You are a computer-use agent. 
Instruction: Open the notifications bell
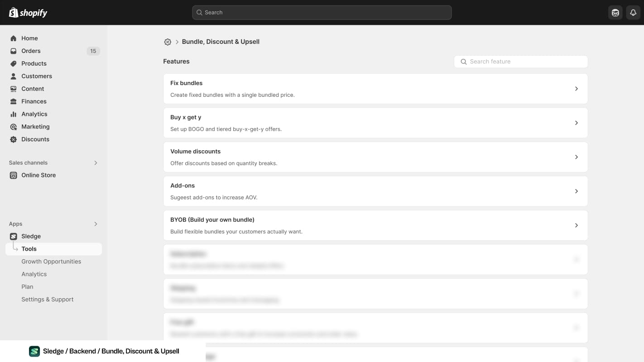point(633,13)
